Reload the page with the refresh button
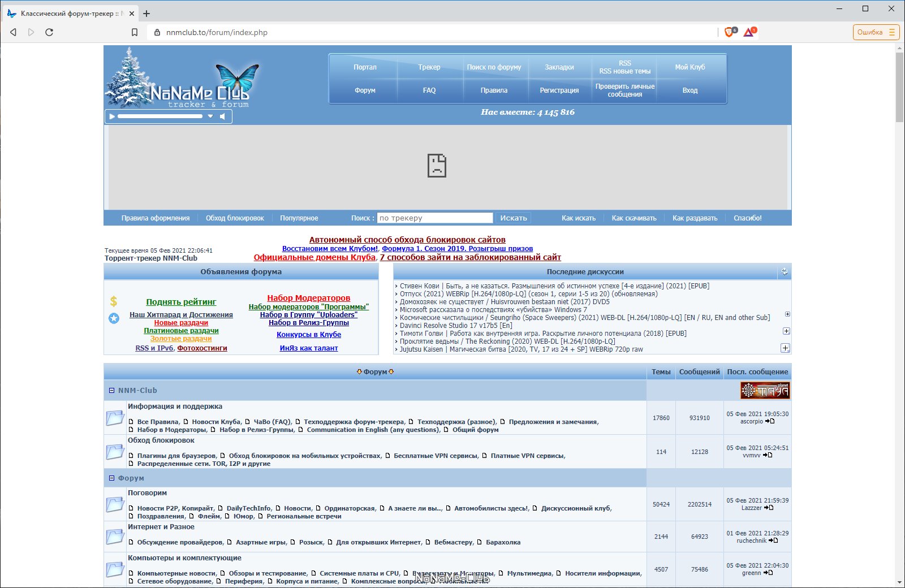Screen dimensions: 905x588 point(49,32)
